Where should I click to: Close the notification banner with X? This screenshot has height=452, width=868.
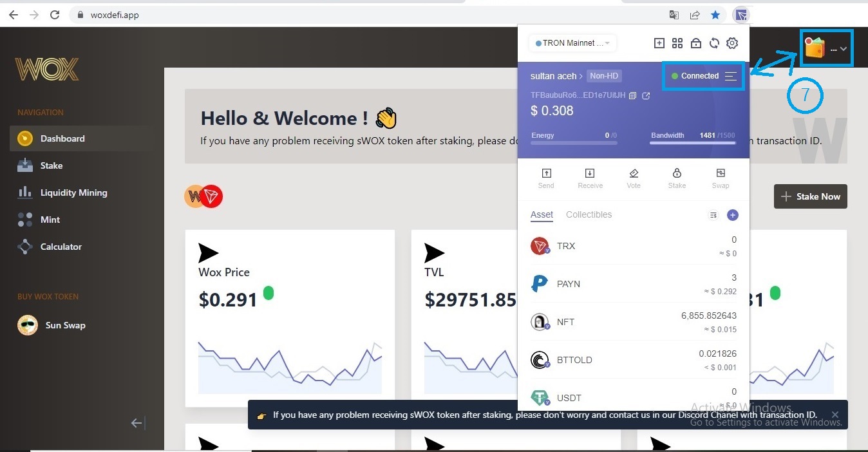835,415
